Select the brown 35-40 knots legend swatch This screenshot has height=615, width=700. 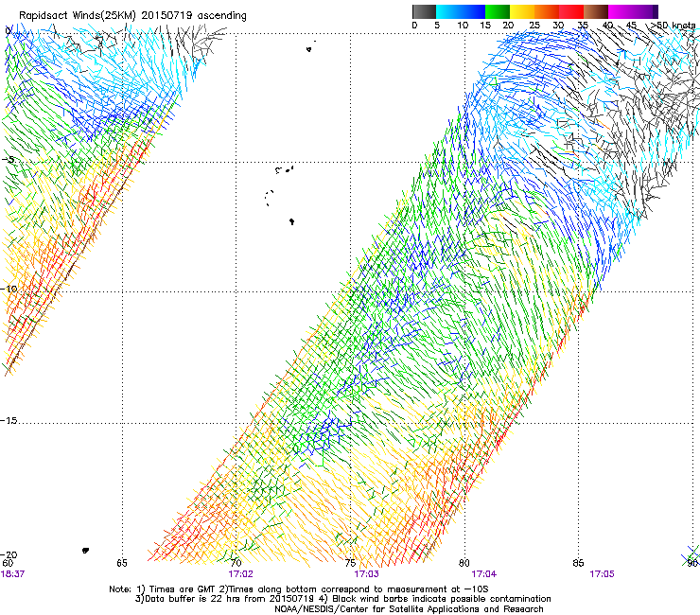coord(596,11)
